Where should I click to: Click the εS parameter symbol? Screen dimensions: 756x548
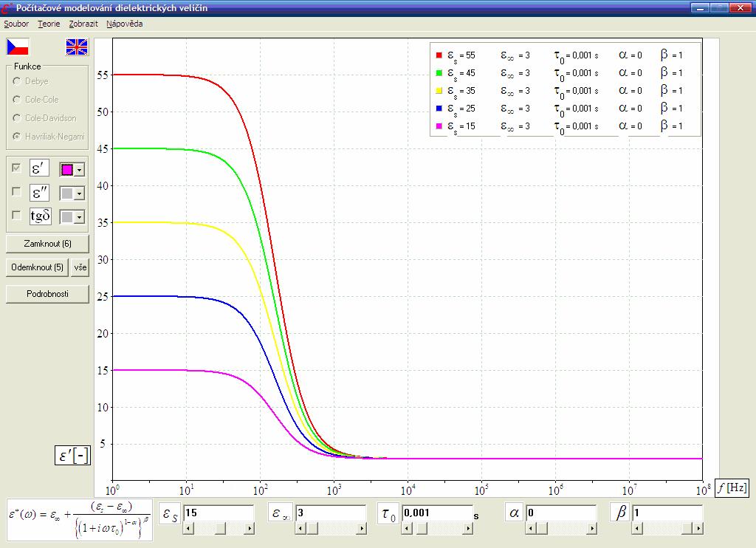click(170, 514)
